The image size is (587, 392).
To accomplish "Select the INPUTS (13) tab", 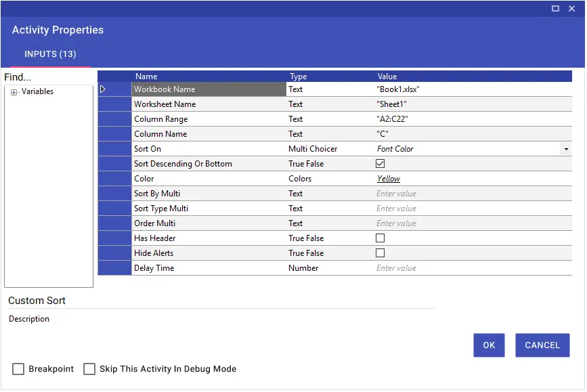I will click(50, 54).
